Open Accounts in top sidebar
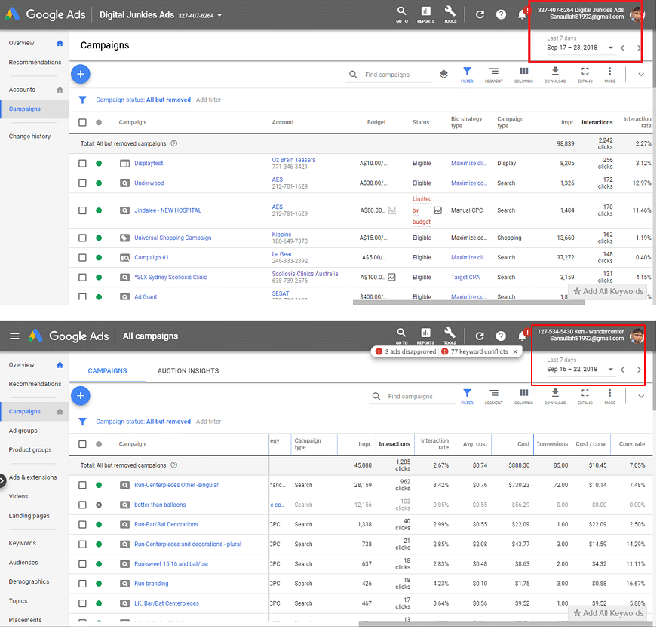 (22, 90)
